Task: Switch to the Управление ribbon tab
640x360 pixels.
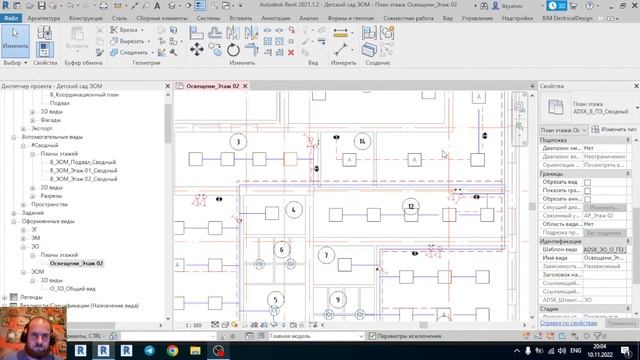Action: (x=477, y=18)
